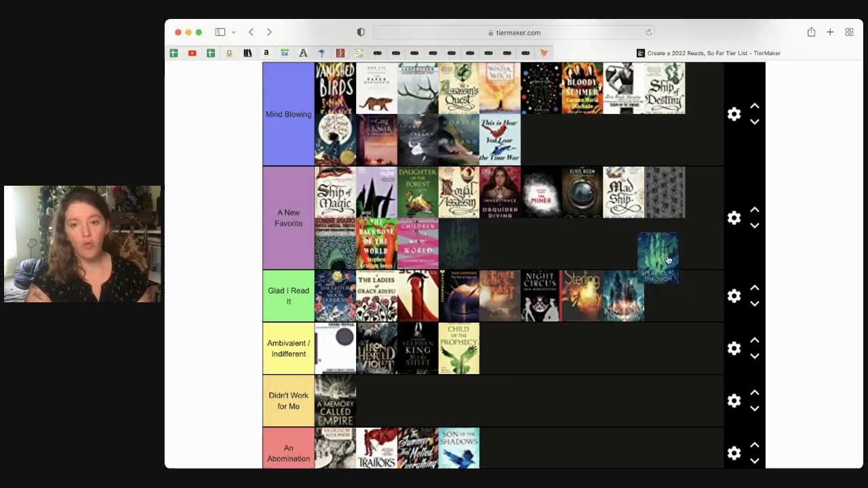Viewport: 868px width, 488px height.
Task: Select the Create a 2022 Reads tab
Action: point(709,53)
